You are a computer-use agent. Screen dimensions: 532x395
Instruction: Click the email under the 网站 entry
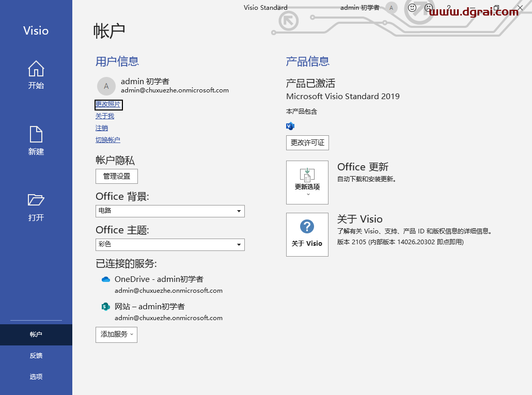(x=168, y=318)
